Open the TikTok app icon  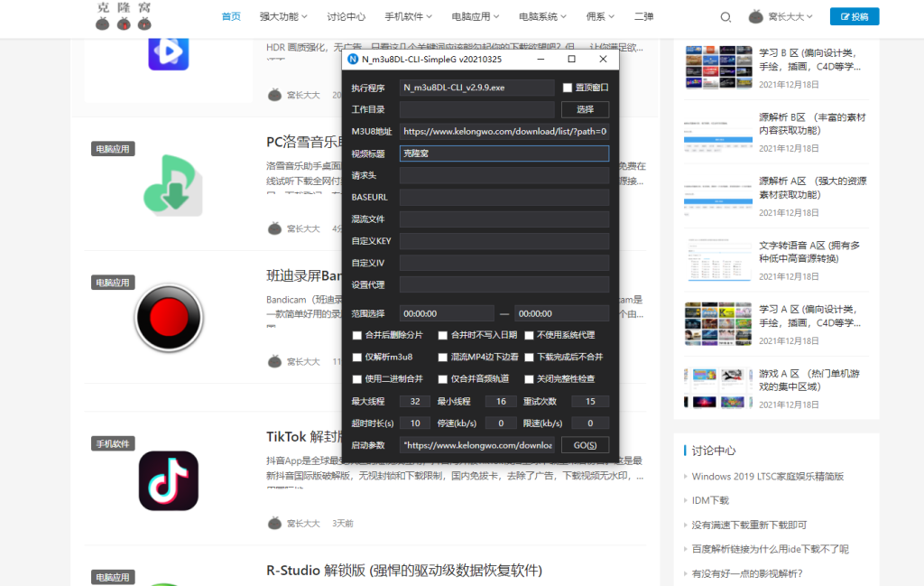click(169, 480)
